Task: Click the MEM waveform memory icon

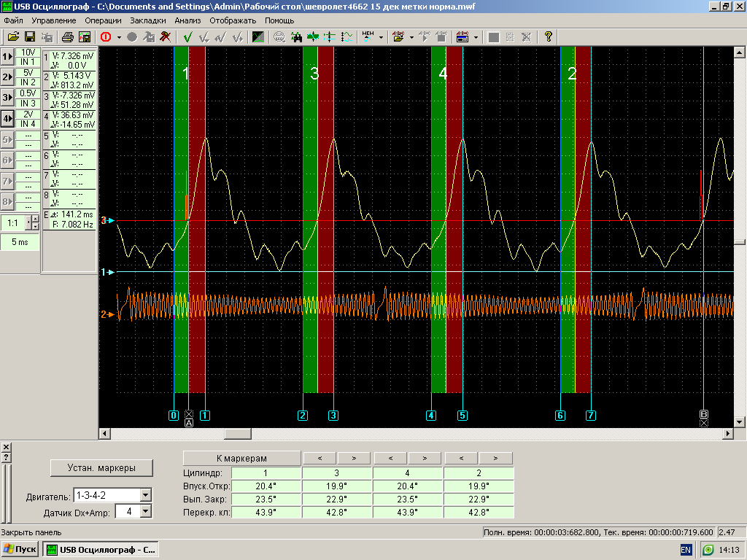Action: 368,37
